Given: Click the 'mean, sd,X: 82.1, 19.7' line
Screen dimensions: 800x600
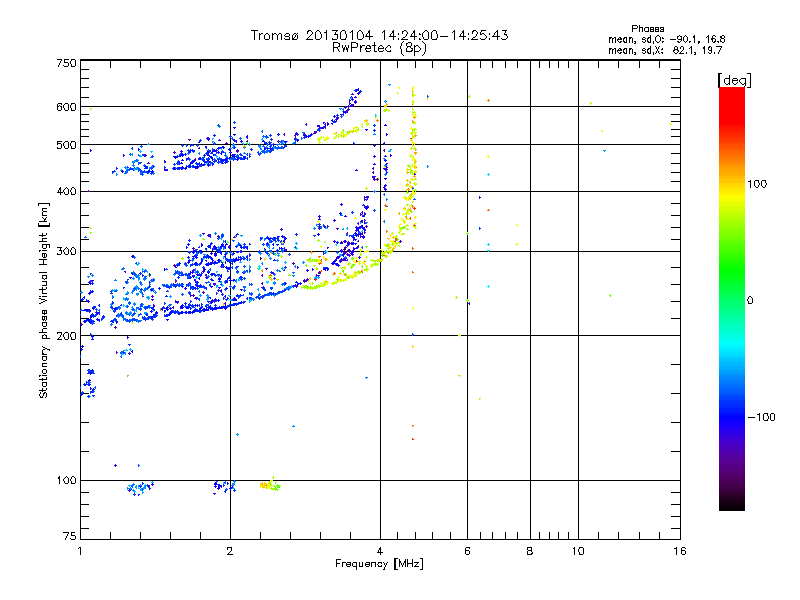Looking at the screenshot, I should [665, 50].
